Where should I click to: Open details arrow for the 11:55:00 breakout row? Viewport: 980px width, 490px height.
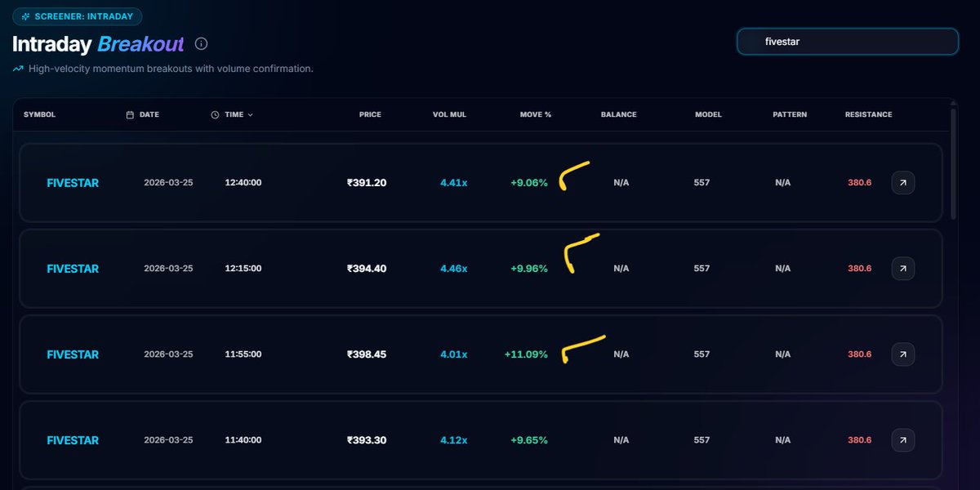pyautogui.click(x=902, y=354)
